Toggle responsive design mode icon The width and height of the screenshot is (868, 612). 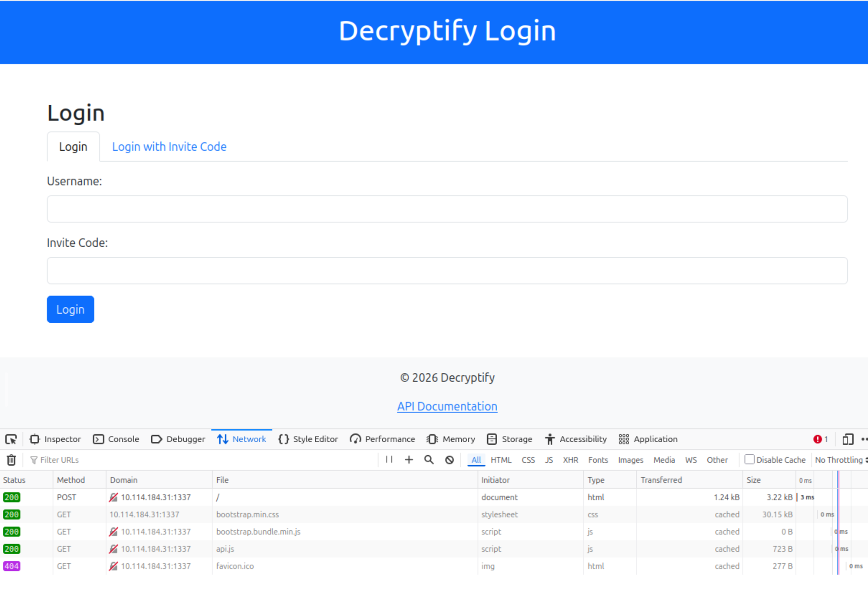click(x=848, y=439)
